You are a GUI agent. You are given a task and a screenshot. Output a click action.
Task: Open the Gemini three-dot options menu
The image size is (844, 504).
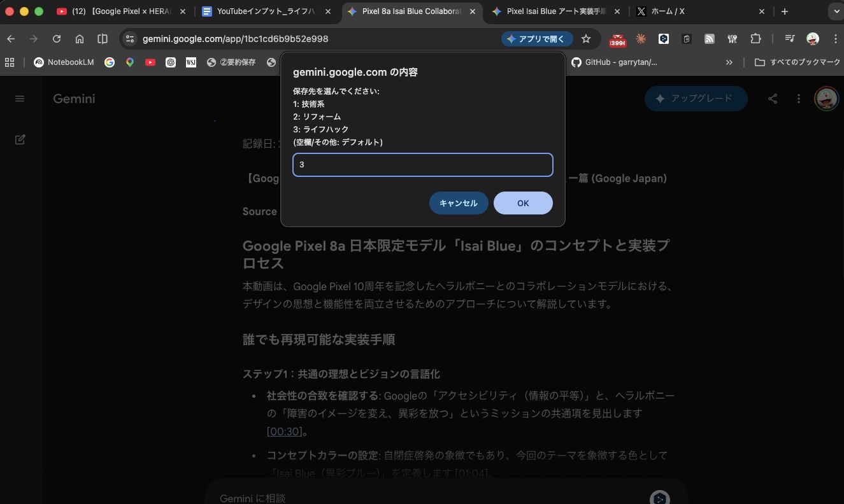pos(798,99)
